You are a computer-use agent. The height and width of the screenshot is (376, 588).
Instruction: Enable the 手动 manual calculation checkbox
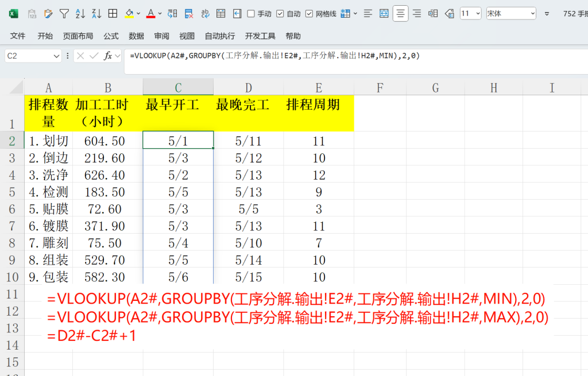[251, 14]
